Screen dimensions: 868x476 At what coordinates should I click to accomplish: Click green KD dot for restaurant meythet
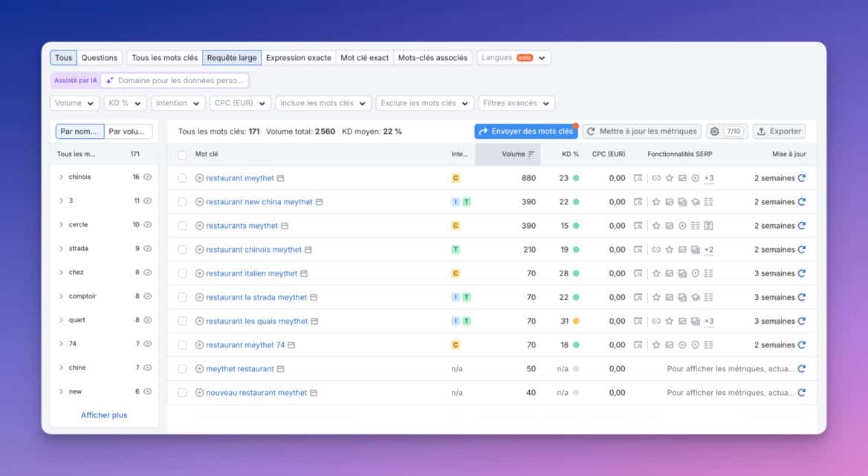[576, 178]
